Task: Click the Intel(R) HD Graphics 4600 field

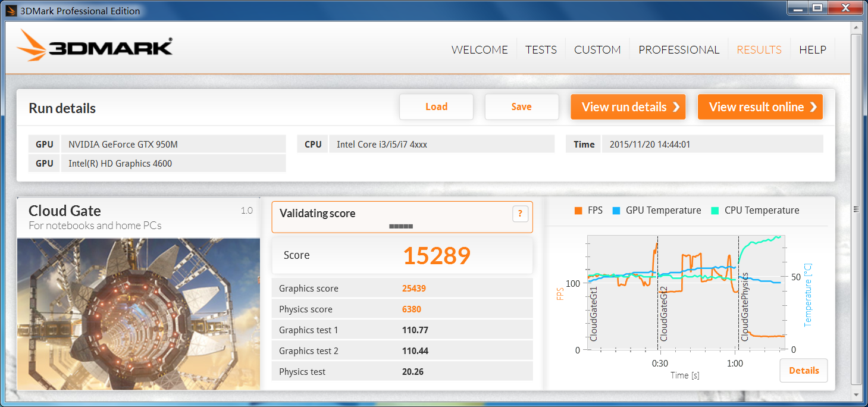Action: [x=173, y=163]
